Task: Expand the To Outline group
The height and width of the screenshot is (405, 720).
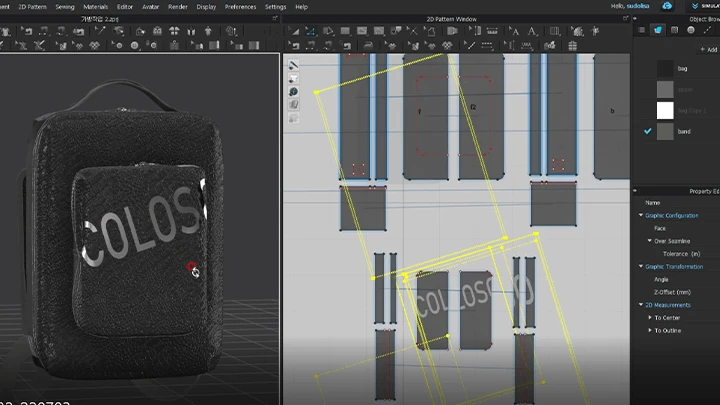Action: point(650,330)
